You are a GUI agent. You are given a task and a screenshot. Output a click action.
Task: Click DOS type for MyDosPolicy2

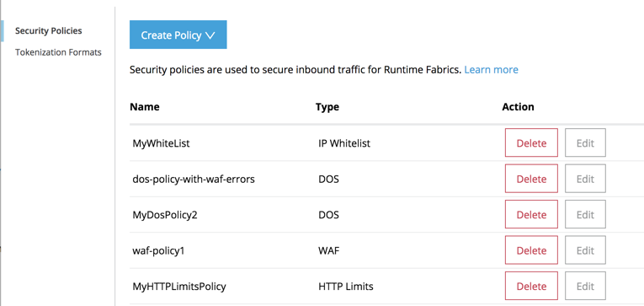[328, 215]
